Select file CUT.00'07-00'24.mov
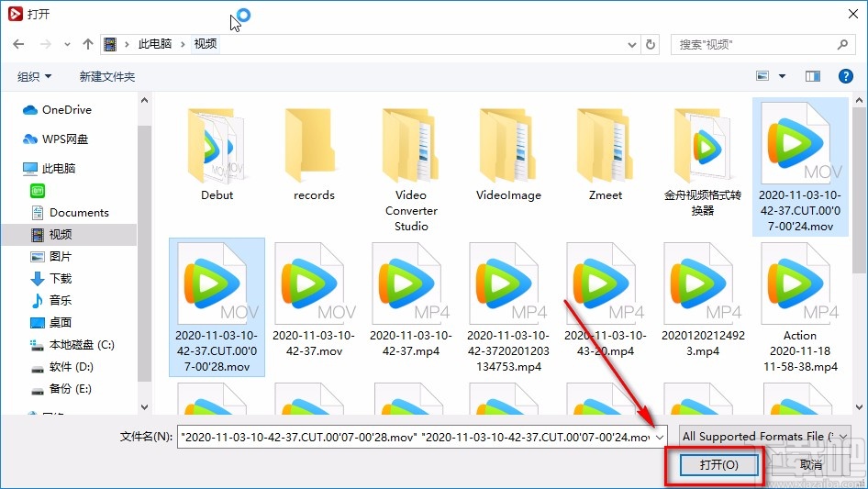Image resolution: width=868 pixels, height=489 pixels. click(x=800, y=167)
